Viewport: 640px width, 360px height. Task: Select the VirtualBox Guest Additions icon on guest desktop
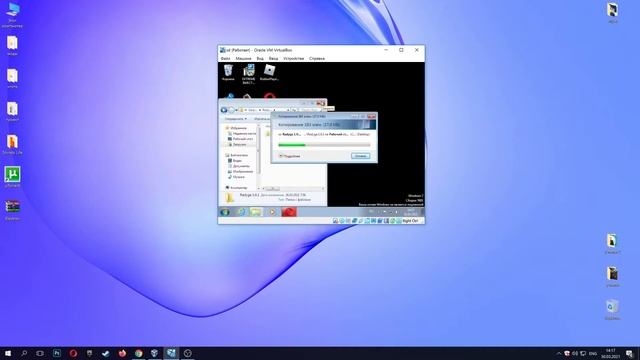point(249,74)
